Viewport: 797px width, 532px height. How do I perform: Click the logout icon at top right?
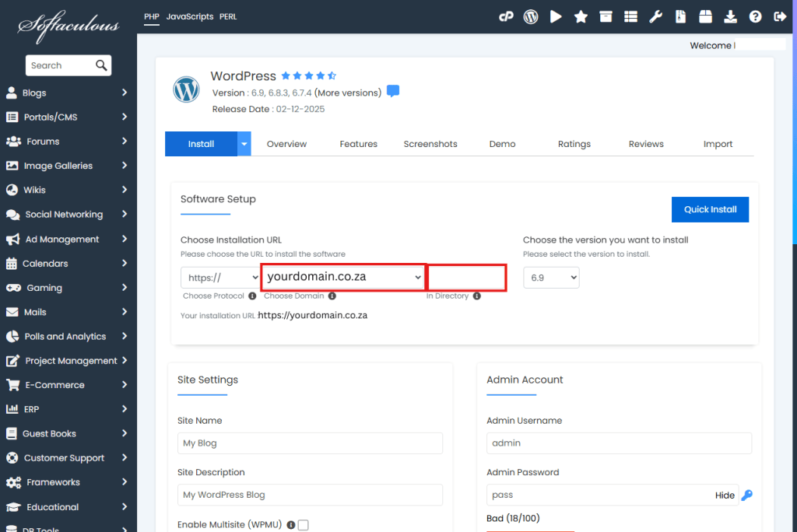[x=780, y=16]
